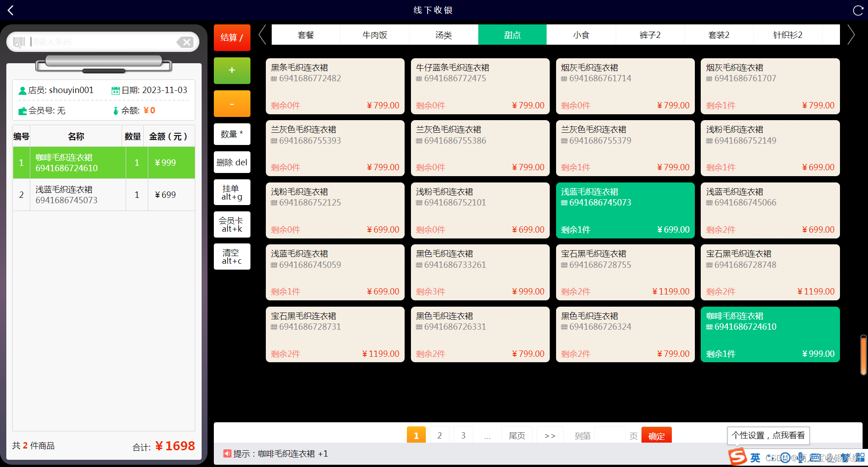Add product 兰灰色毛织连衣裙 6941686755379
Screen dimensions: 868x467
pyautogui.click(x=625, y=148)
